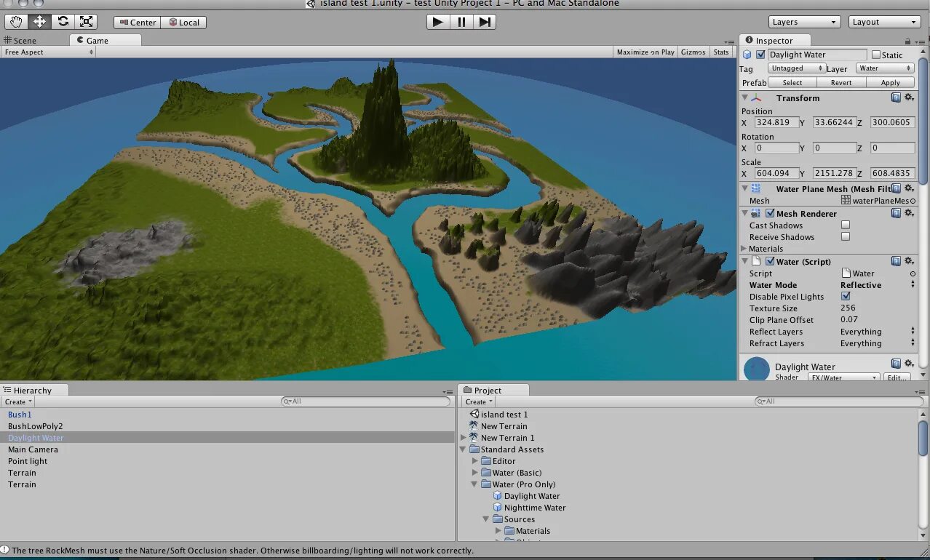930x560 pixels.
Task: Open the Layer dropdown set to Water
Action: [885, 68]
